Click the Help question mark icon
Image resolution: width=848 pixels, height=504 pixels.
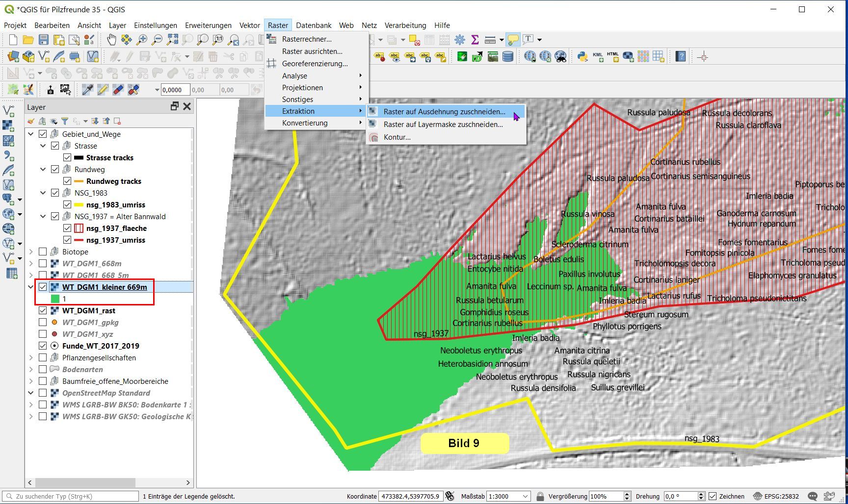click(681, 57)
